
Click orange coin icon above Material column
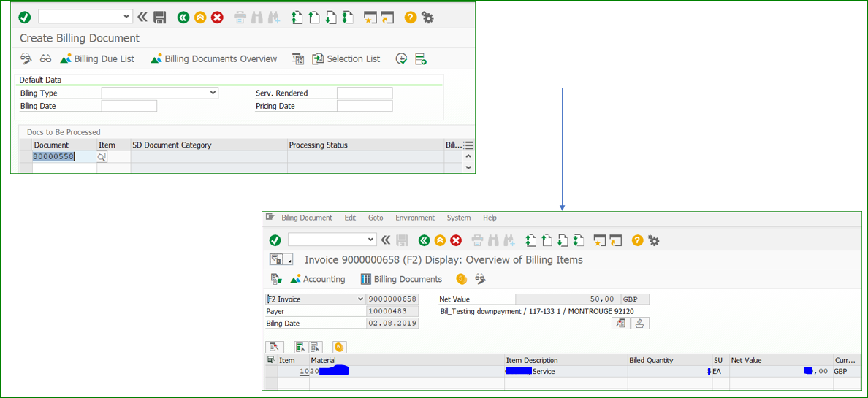point(339,347)
